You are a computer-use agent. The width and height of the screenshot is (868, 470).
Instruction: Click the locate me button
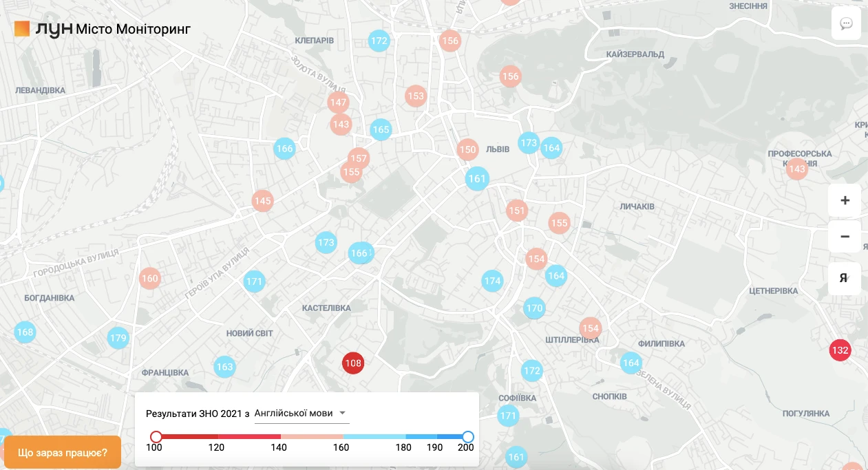[845, 278]
